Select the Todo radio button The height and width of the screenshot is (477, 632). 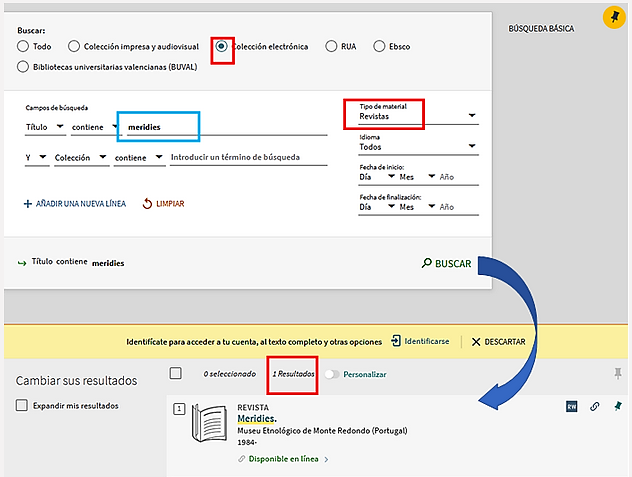pyautogui.click(x=23, y=46)
